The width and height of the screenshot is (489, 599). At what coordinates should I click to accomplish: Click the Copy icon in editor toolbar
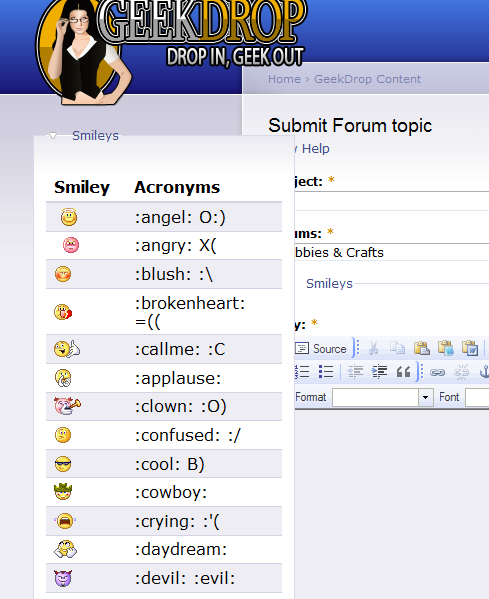(x=397, y=348)
